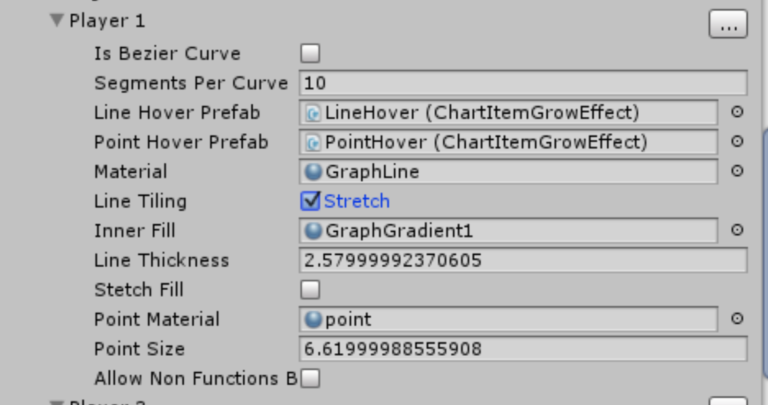This screenshot has height=405, width=768.
Task: Select the Point Material field
Action: coord(508,319)
